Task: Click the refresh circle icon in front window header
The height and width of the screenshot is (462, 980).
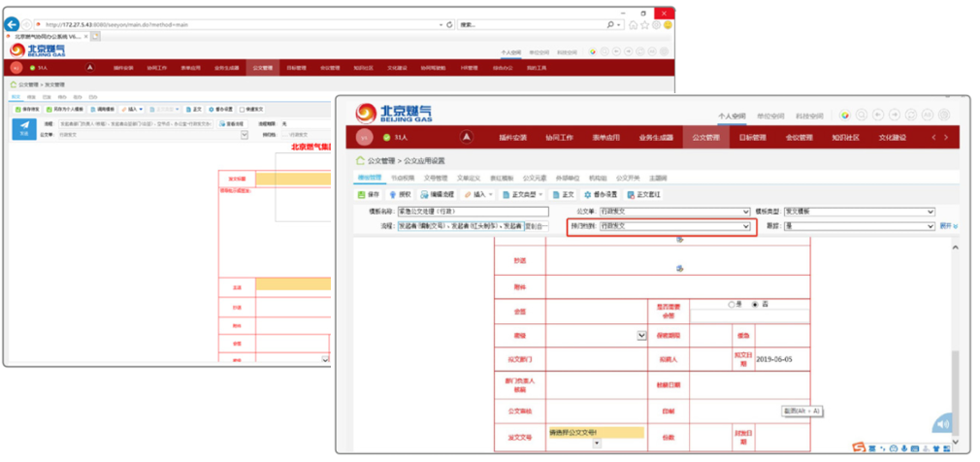Action: click(x=911, y=115)
